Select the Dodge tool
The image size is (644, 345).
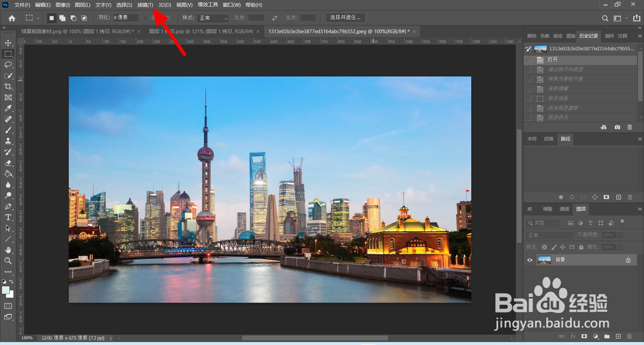click(8, 195)
